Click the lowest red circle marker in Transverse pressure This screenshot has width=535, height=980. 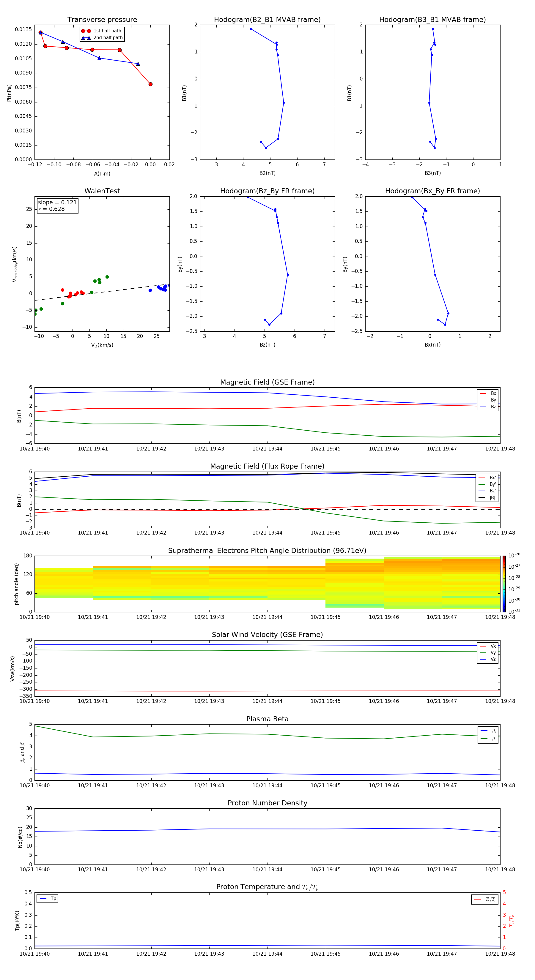150,84
